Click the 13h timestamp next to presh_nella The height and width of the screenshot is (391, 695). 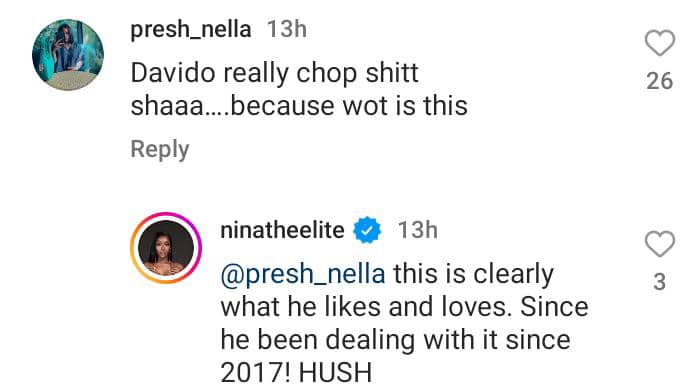287,29
